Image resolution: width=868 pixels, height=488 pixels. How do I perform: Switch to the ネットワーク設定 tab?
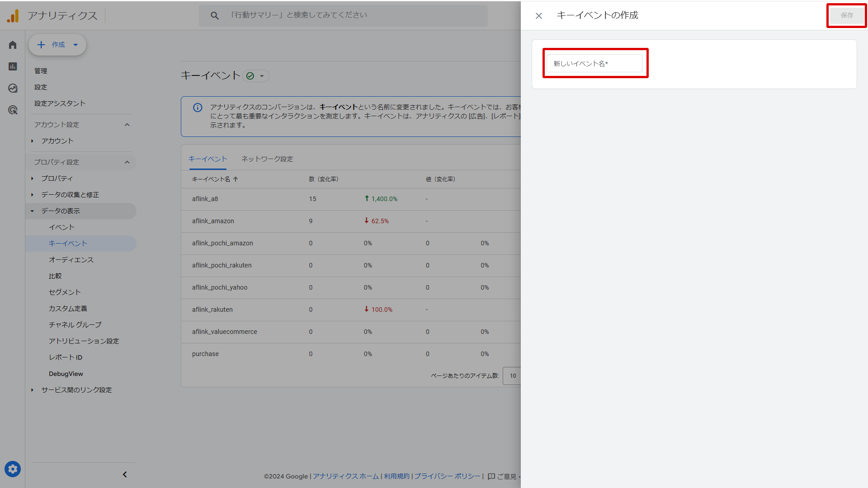[x=267, y=159]
